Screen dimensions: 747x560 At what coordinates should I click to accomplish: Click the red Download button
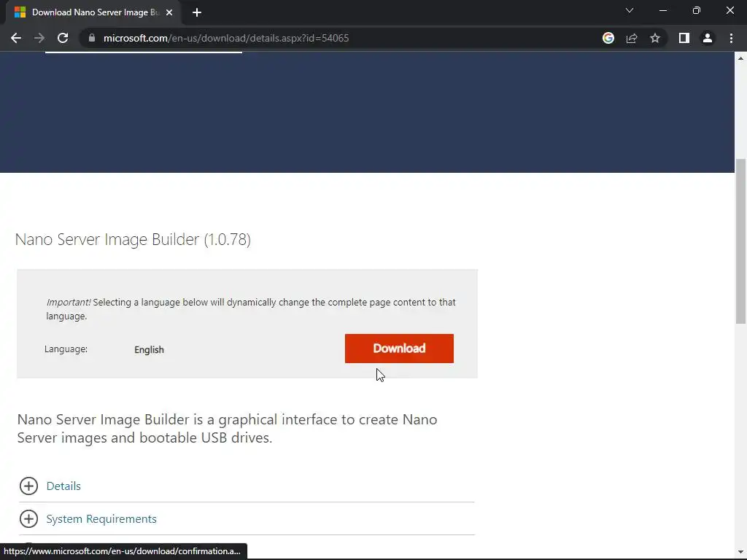point(399,349)
